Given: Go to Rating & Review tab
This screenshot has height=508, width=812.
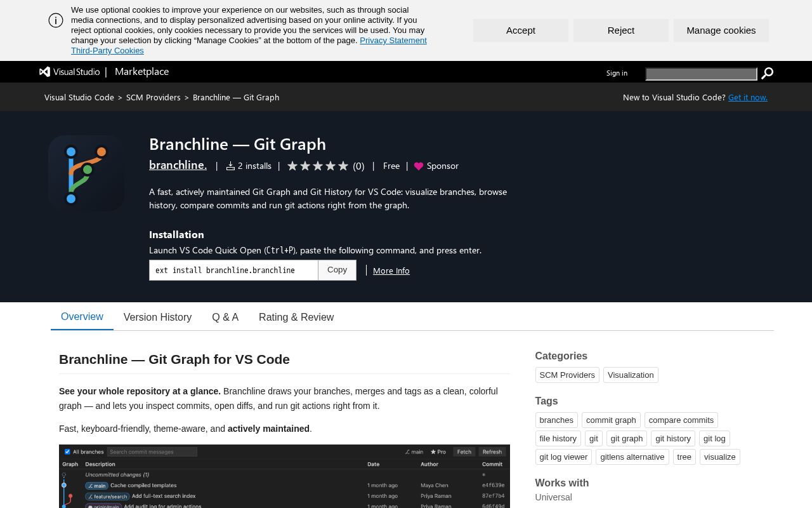Looking at the screenshot, I should coord(296,317).
